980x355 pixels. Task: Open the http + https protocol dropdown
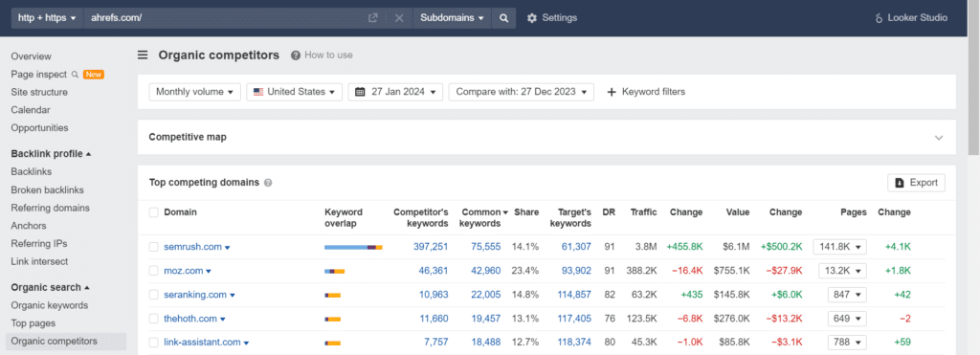click(48, 18)
